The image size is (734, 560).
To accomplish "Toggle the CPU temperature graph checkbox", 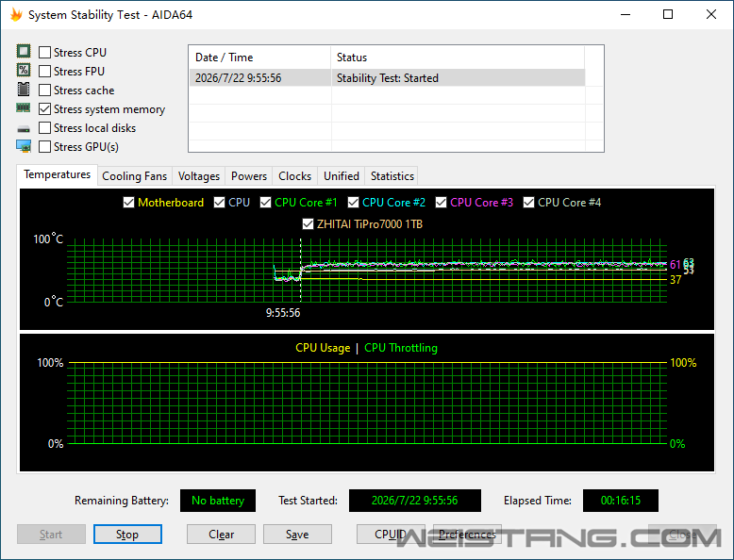I will pyautogui.click(x=219, y=202).
